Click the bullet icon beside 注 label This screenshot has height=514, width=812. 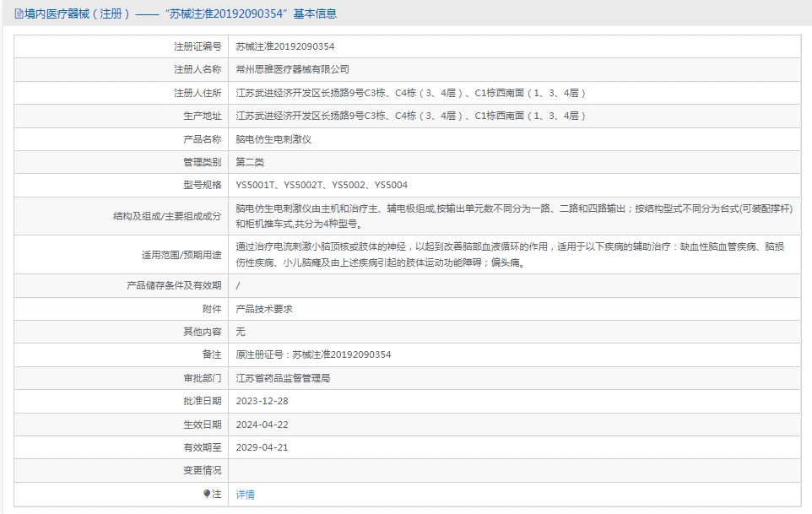click(207, 494)
